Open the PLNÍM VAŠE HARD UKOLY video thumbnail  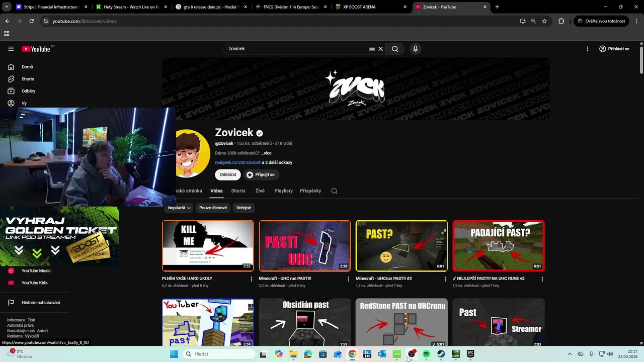click(x=208, y=246)
